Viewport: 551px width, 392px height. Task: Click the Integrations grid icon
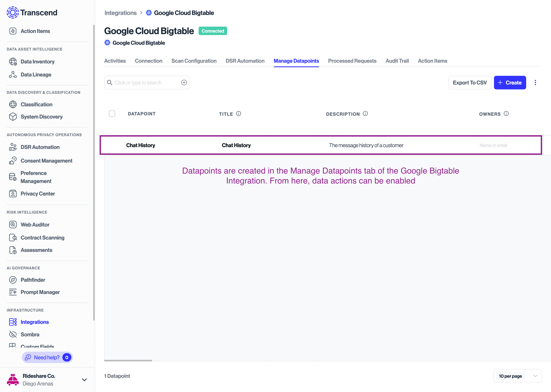pyautogui.click(x=13, y=322)
